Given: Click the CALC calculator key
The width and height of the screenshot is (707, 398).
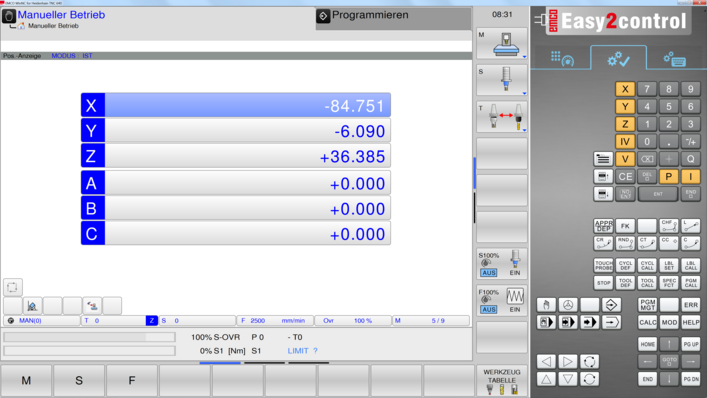Looking at the screenshot, I should [647, 322].
